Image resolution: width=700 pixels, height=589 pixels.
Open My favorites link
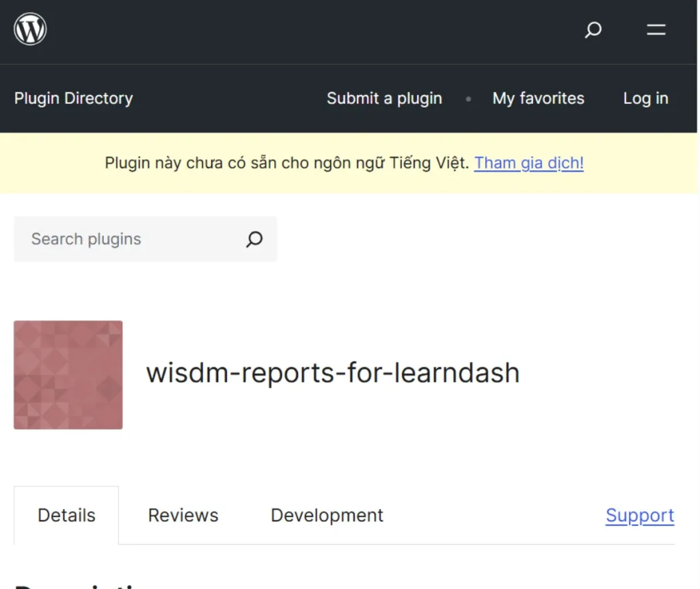[538, 99]
